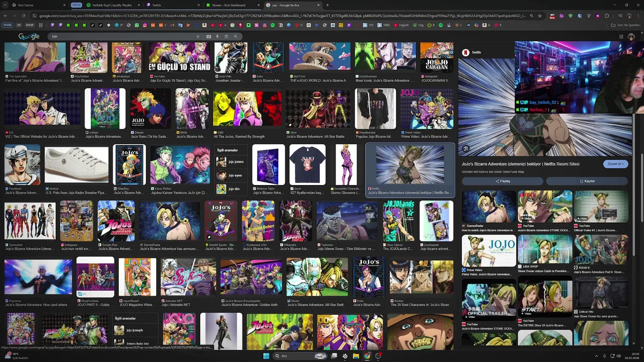Open the Google apps grid icon
Viewport: 644px width, 362px height.
click(621, 36)
